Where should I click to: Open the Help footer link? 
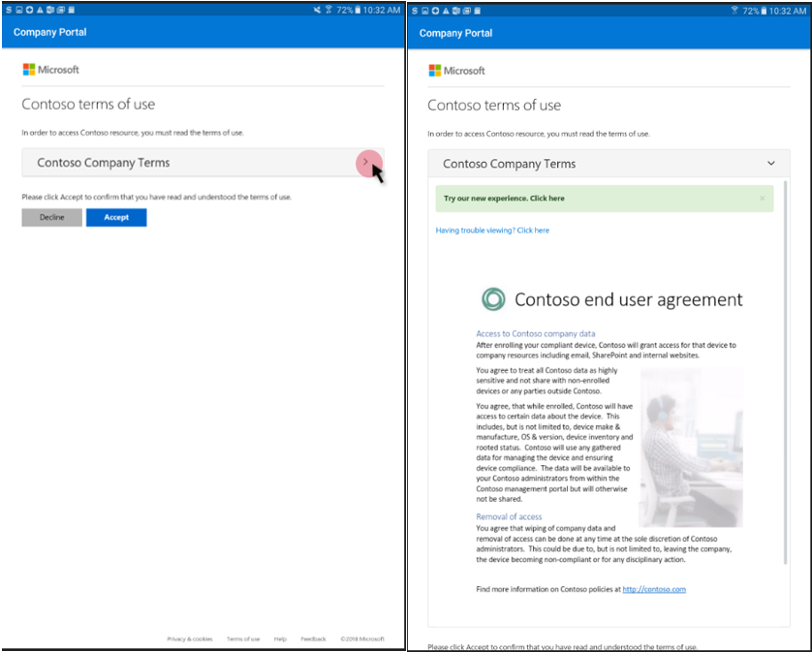click(280, 639)
